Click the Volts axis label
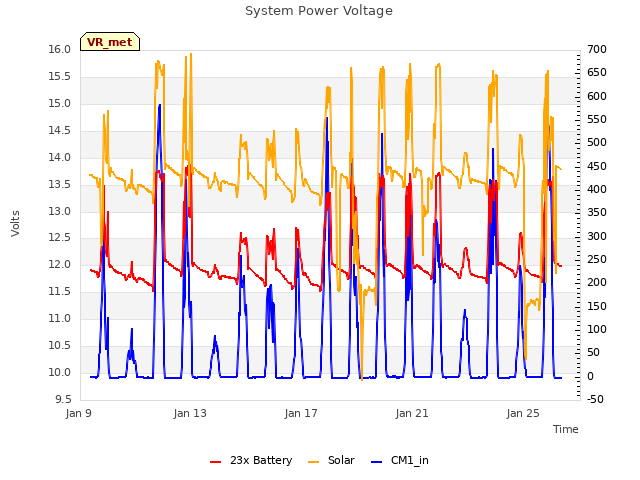 [15, 224]
